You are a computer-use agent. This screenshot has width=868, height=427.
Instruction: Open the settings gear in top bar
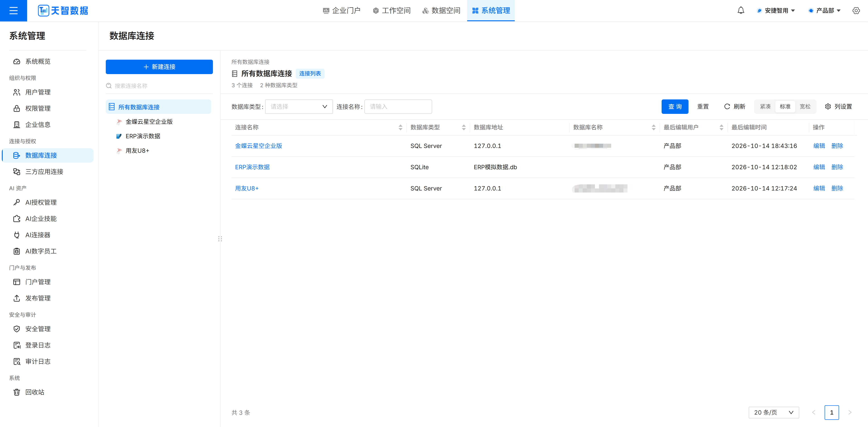coord(856,10)
